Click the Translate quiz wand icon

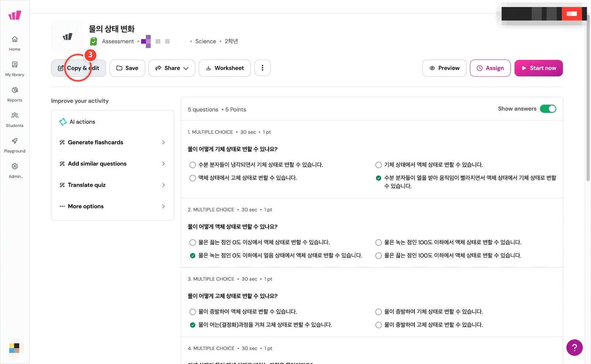(x=62, y=185)
